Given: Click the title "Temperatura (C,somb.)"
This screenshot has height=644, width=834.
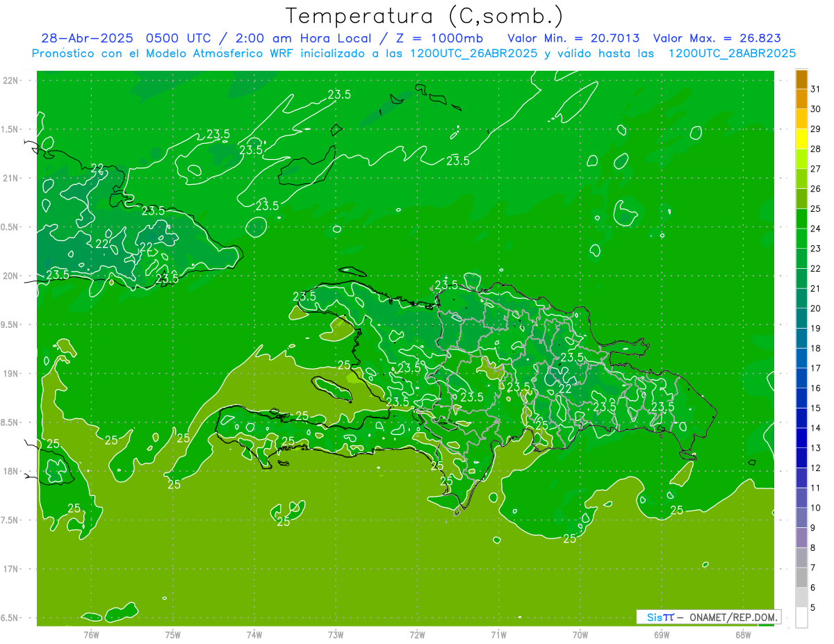Looking at the screenshot, I should 425,16.
